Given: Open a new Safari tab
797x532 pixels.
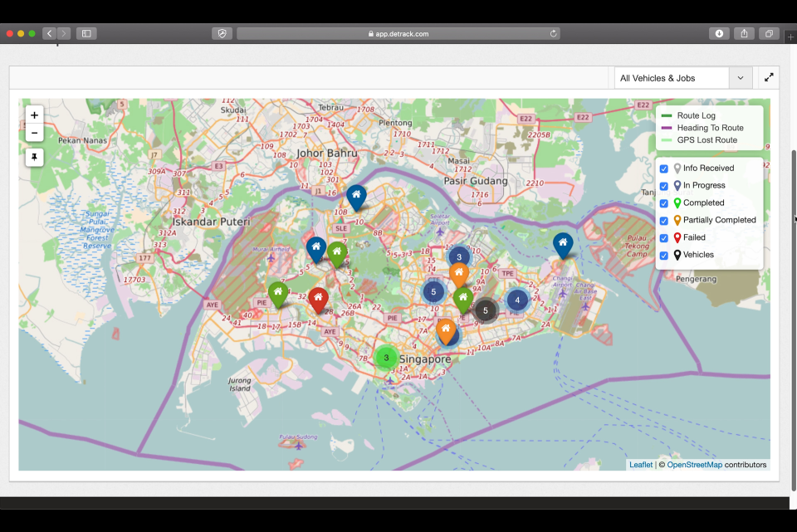Looking at the screenshot, I should click(x=790, y=37).
